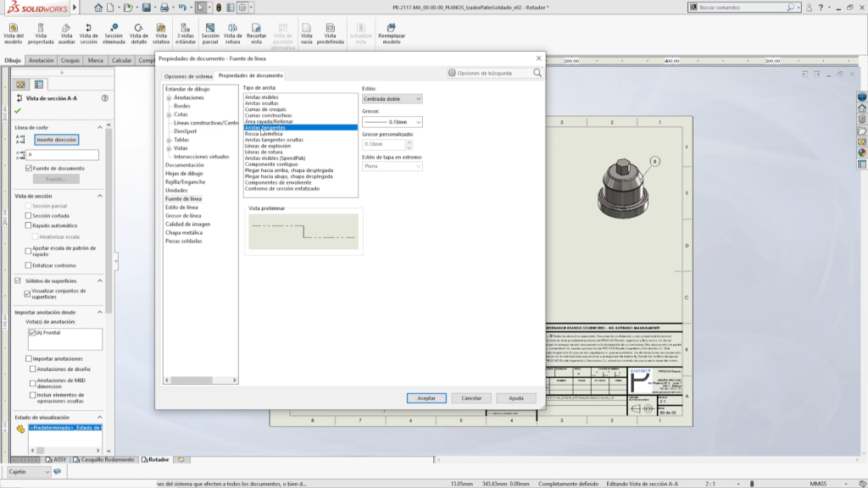Screen dimensions: 868x488
Task: Click the Cancelar button
Action: (x=471, y=398)
